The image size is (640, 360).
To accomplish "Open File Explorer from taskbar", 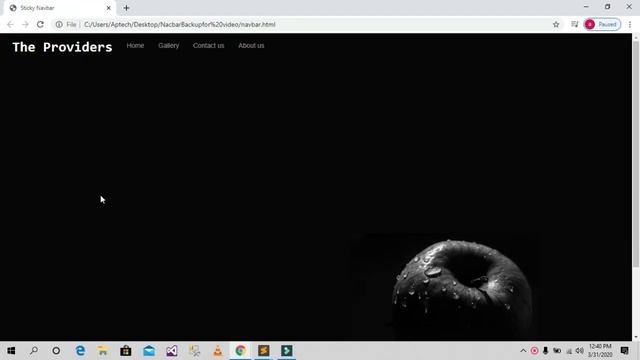I will 103,351.
